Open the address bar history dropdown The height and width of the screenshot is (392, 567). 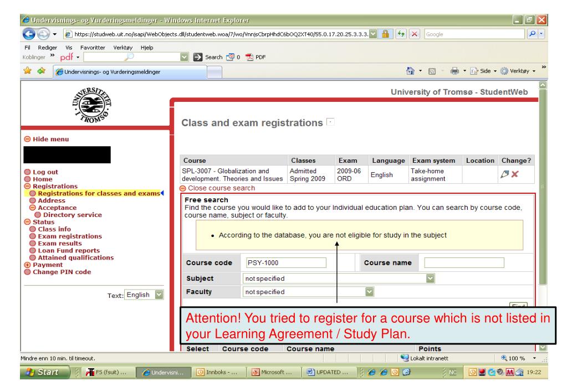point(373,34)
